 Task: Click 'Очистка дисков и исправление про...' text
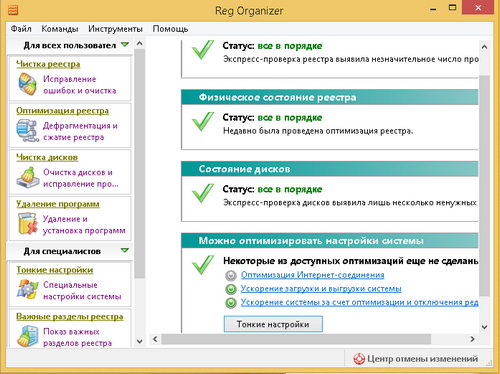tap(81, 178)
